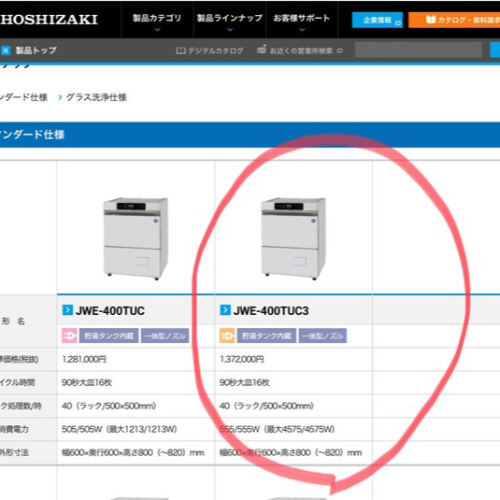Select 40 (ラック/500×500mm) under JWE-400TUC3
This screenshot has width=500, height=500.
point(267,406)
